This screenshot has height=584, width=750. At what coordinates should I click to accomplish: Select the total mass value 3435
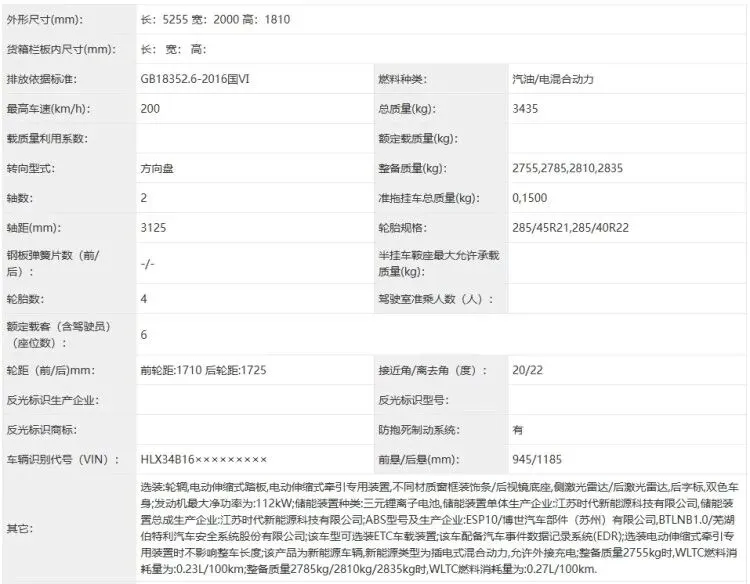(525, 109)
